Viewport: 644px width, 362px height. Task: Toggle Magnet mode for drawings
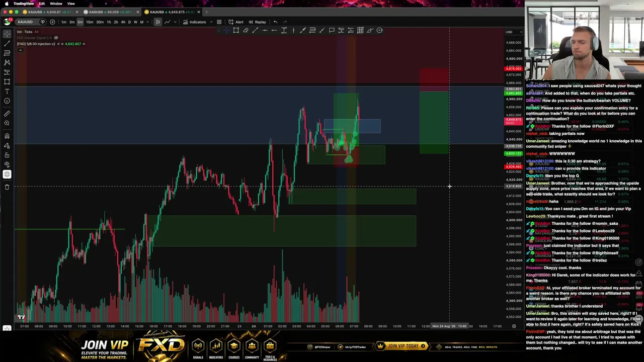tap(7, 136)
